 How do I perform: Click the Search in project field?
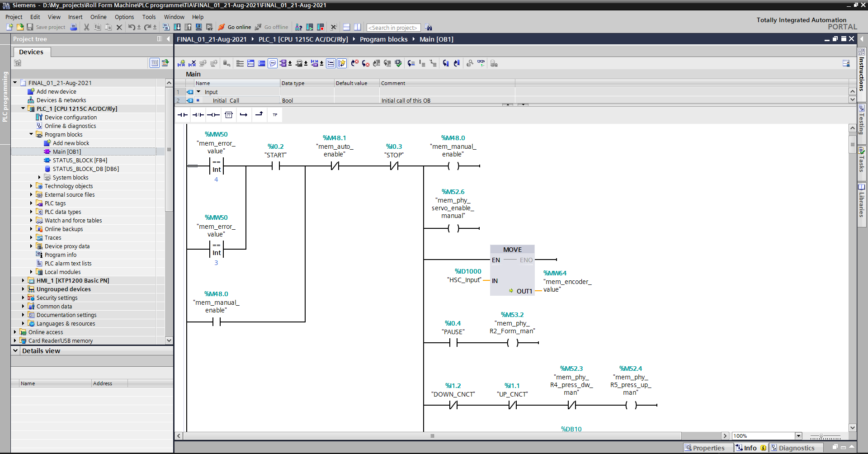pos(393,28)
